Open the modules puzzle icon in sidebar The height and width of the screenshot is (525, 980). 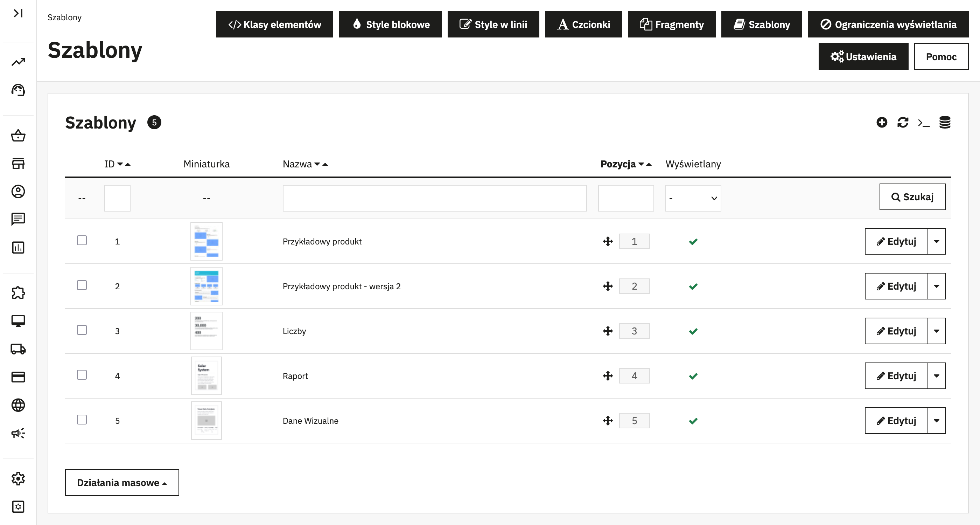click(18, 292)
